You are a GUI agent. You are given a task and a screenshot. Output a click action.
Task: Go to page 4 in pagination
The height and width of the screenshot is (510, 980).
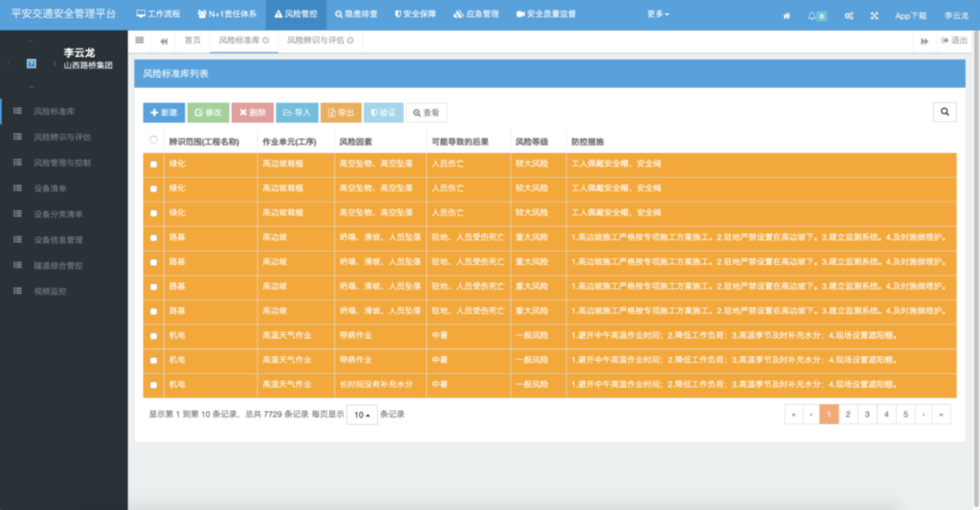pyautogui.click(x=887, y=414)
